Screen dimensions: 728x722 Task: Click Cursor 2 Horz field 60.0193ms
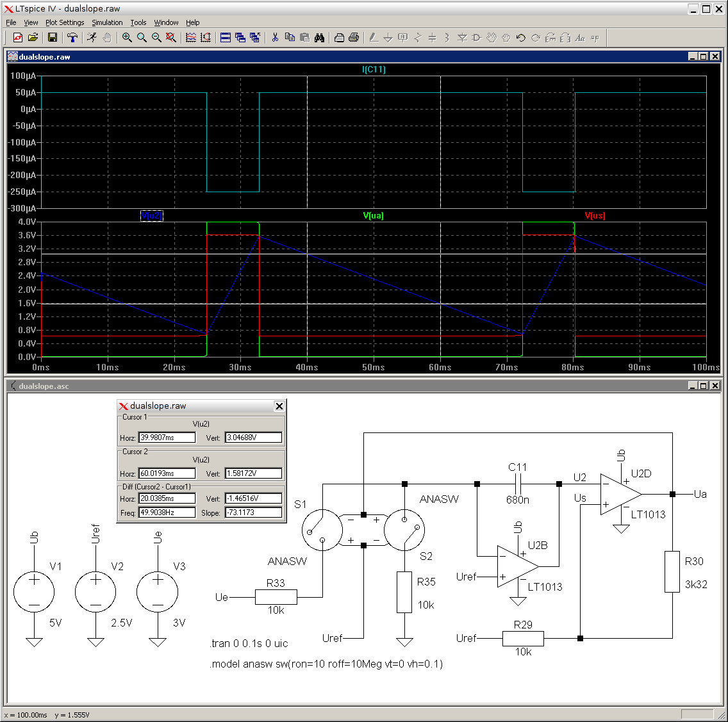point(167,473)
